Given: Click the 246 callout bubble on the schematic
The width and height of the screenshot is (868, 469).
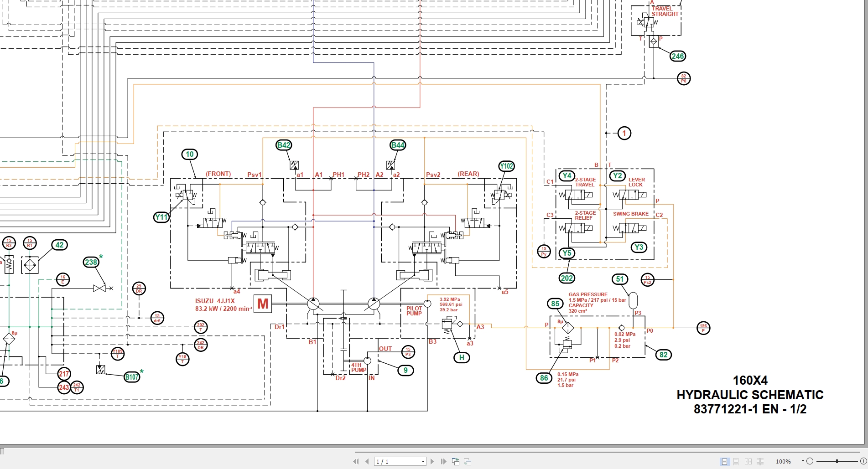Looking at the screenshot, I should [x=678, y=56].
